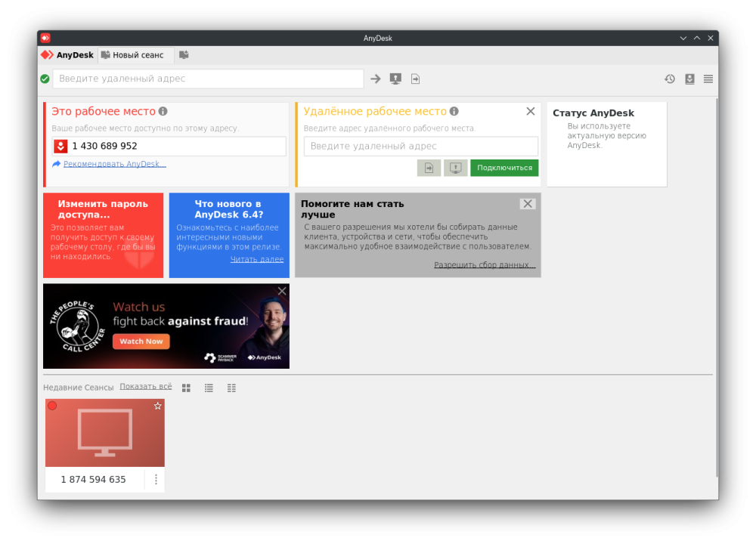The height and width of the screenshot is (544, 756).
Task: Click 'Показать всё' recent sessions link
Action: 146,386
